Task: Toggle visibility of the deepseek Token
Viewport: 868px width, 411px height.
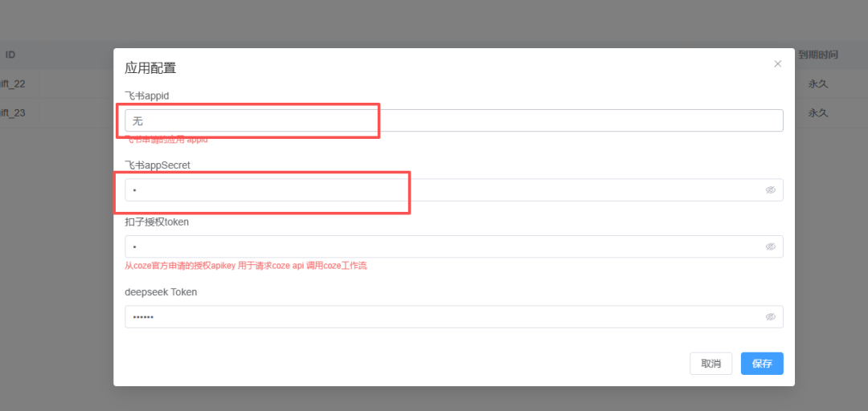Action: pyautogui.click(x=771, y=317)
